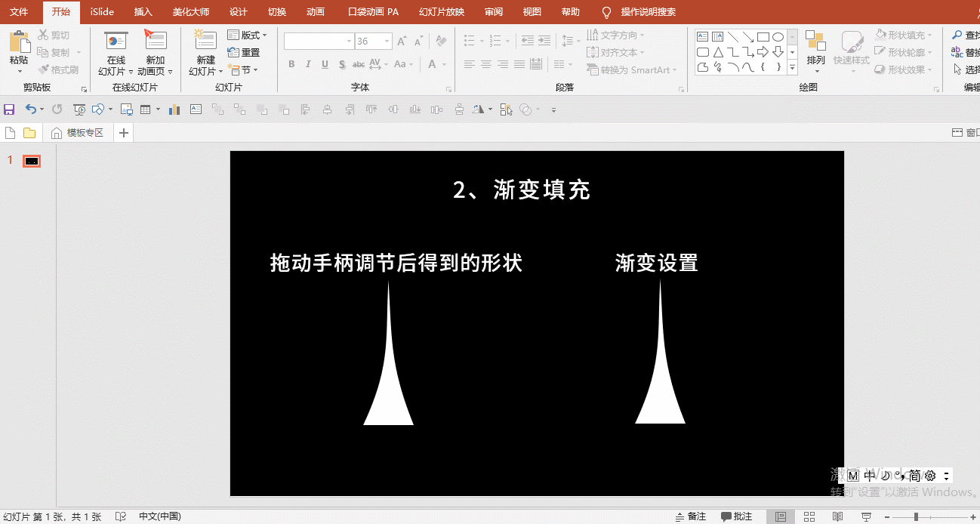
Task: Switch to Slide Sorter view icon
Action: (809, 516)
